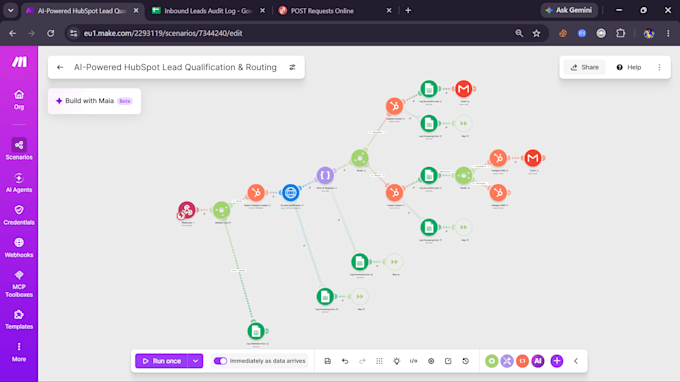Image resolution: width=680 pixels, height=382 pixels.
Task: Click the address bar URL
Action: (163, 33)
